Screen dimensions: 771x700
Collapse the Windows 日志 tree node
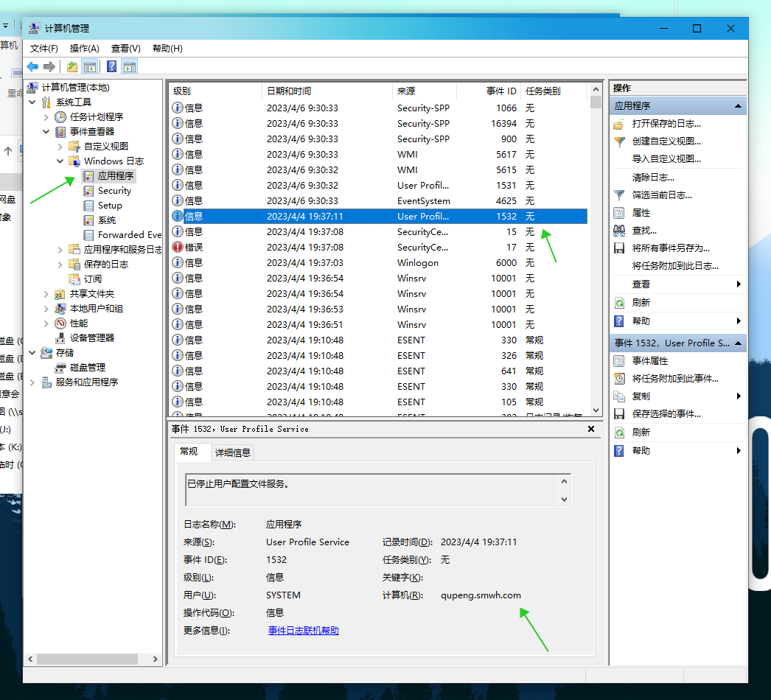pyautogui.click(x=60, y=161)
